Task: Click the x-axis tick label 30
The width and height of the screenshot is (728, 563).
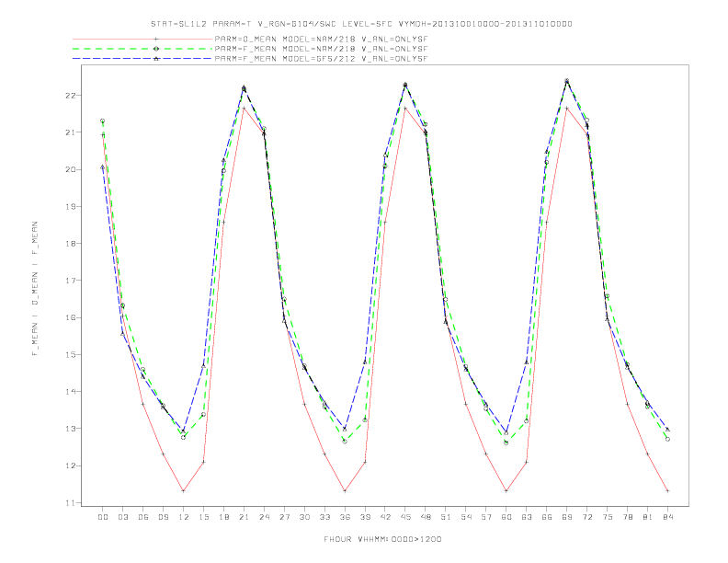Action: click(304, 517)
